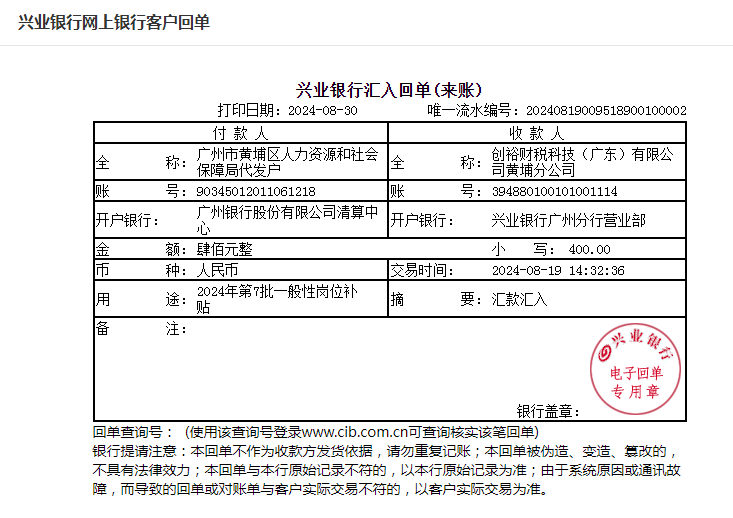The height and width of the screenshot is (518, 733).
Task: Select the print date 2024-08-30
Action: click(x=323, y=111)
